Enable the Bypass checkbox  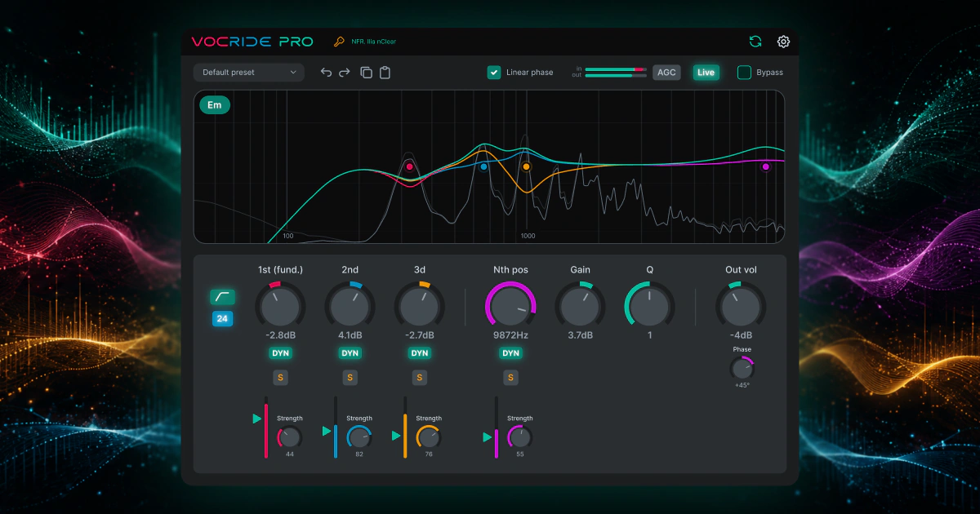click(744, 73)
